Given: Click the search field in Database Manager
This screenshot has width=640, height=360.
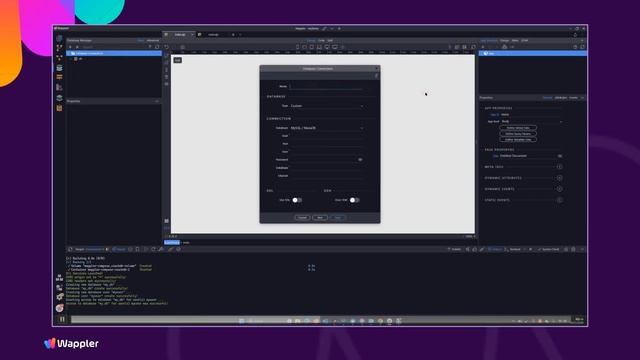Looking at the screenshot, I should click(x=114, y=47).
